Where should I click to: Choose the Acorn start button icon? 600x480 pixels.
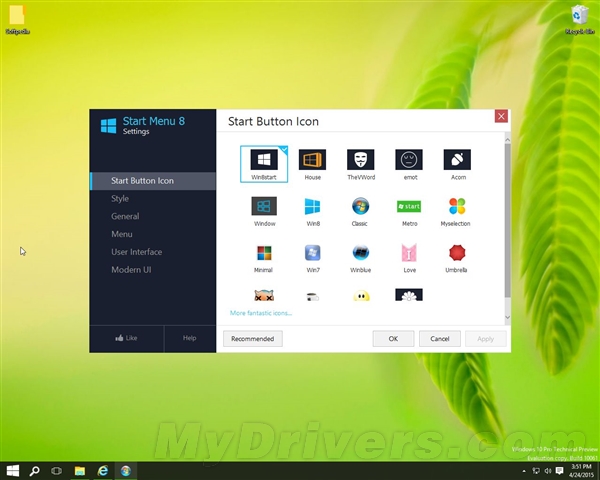click(457, 164)
